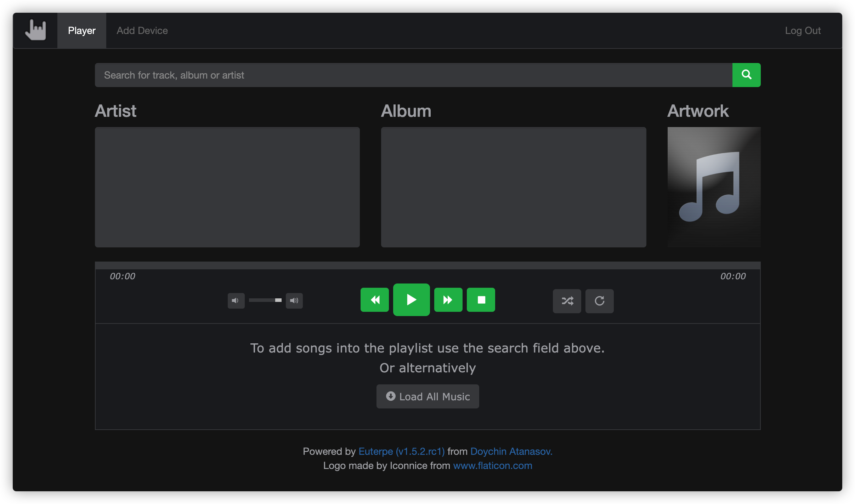The height and width of the screenshot is (504, 855).
Task: Skip to previous track with rewind button
Action: [x=374, y=300]
